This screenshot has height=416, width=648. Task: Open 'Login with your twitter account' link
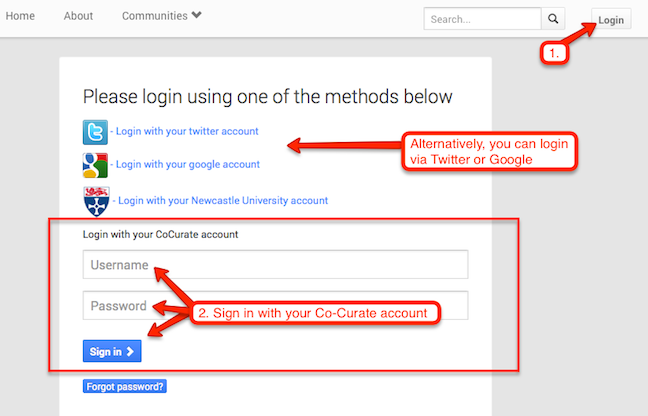[x=186, y=131]
